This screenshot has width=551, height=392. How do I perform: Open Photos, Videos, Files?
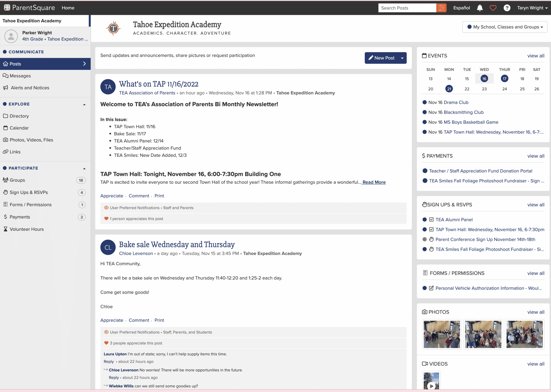[x=45, y=140]
